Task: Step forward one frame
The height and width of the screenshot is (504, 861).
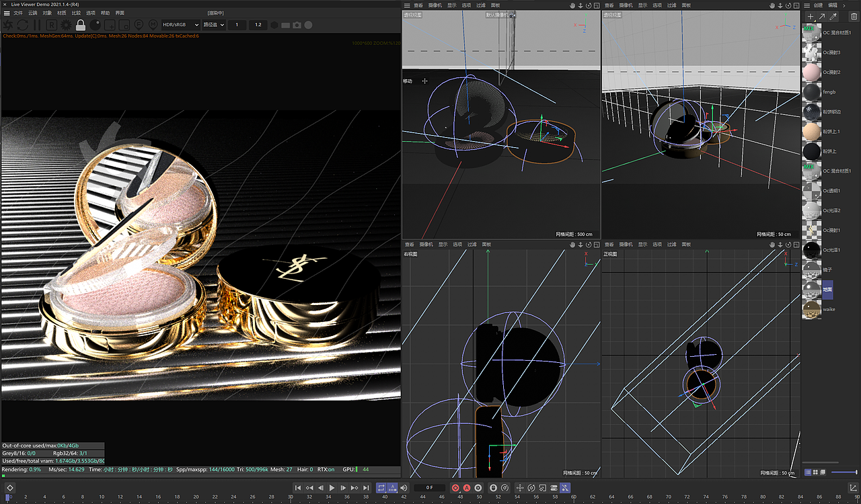Action: pos(343,487)
